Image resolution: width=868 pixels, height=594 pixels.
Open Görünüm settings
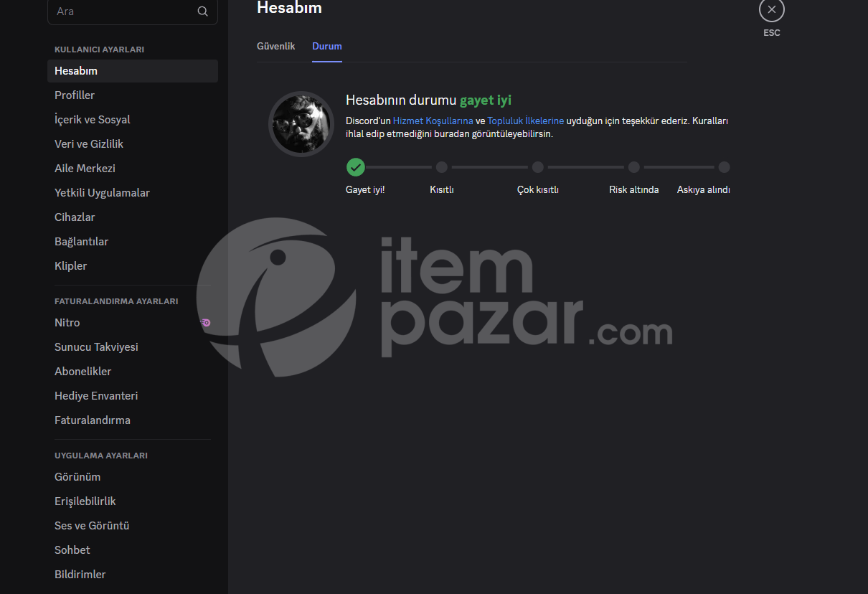133,477
